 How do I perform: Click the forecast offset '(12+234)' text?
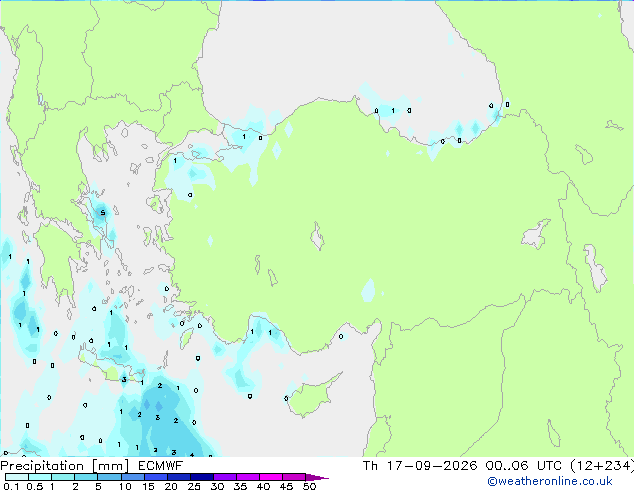tap(602, 466)
